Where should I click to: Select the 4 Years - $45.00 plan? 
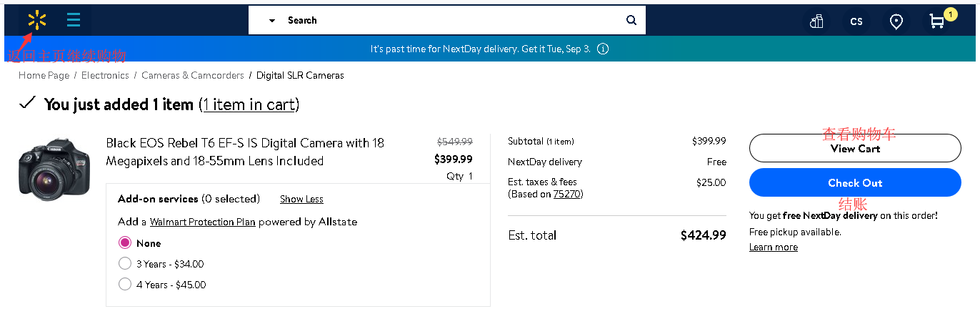pos(125,285)
